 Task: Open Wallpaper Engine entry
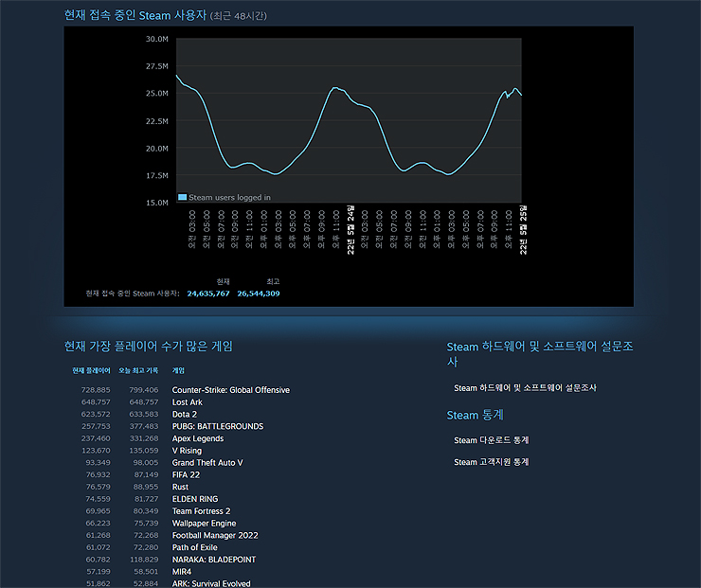pyautogui.click(x=204, y=524)
